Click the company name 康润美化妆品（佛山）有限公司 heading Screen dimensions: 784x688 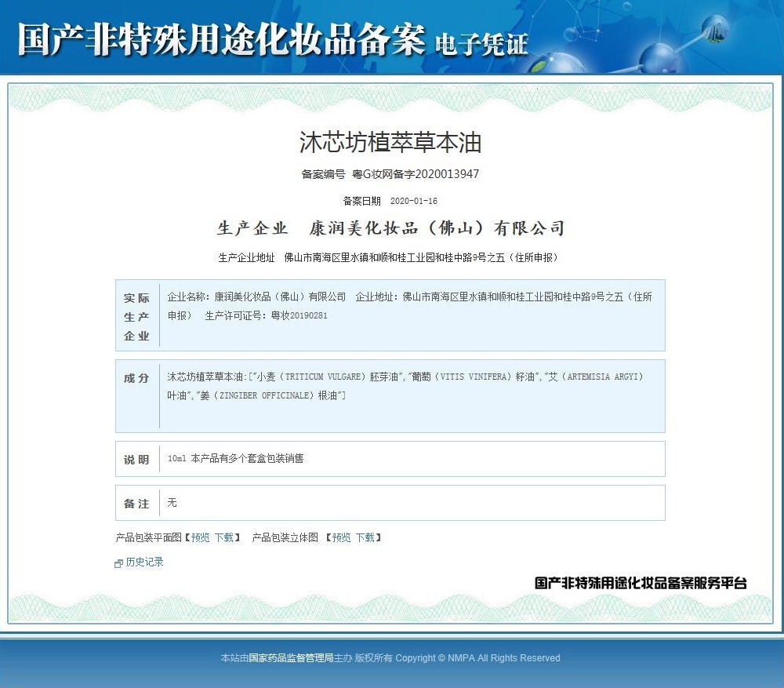tap(437, 228)
